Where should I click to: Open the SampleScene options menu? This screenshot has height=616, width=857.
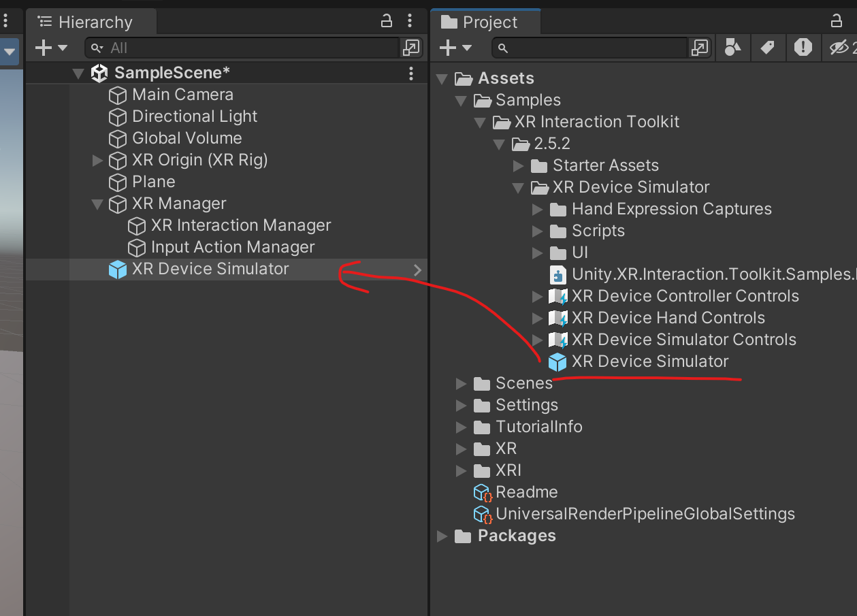point(410,73)
